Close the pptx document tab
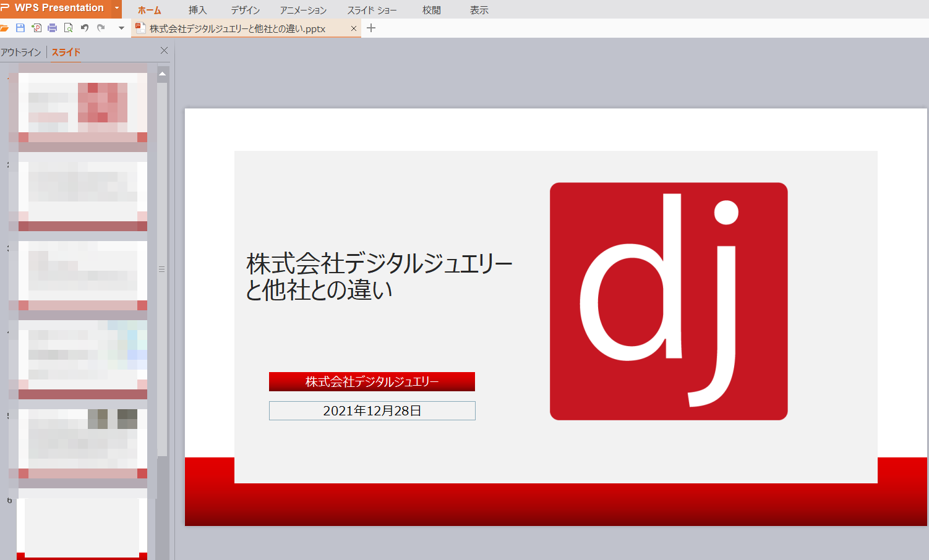929x560 pixels. 354,28
